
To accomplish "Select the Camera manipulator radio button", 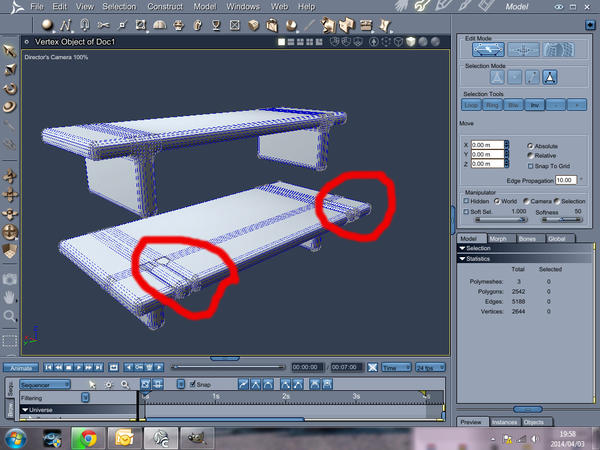I will click(526, 201).
